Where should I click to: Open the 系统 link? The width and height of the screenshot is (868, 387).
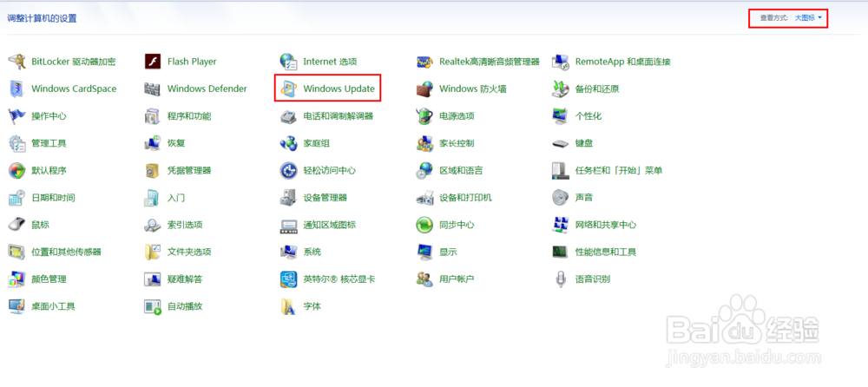click(312, 252)
